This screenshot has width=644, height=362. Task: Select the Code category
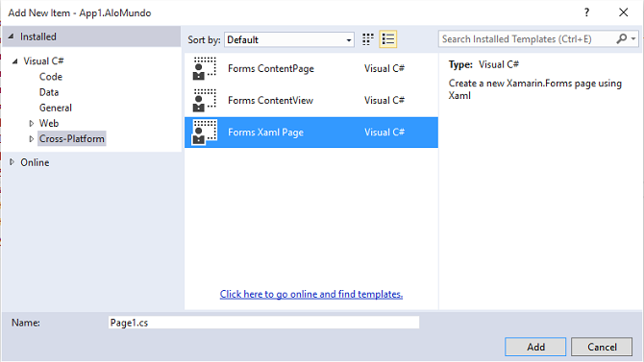[51, 77]
